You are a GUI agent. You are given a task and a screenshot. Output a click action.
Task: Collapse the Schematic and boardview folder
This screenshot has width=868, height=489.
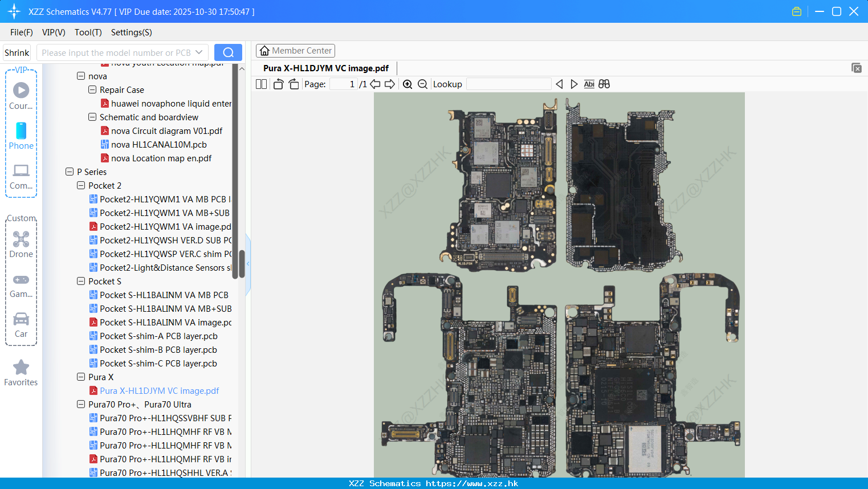click(92, 117)
